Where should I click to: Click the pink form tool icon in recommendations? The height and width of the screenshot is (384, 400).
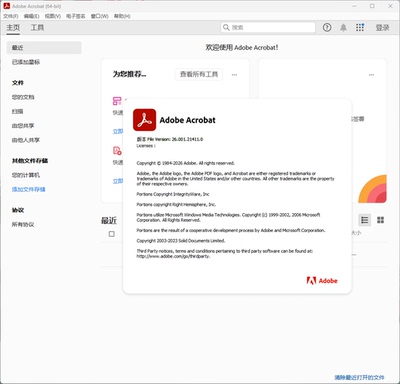pos(117,101)
